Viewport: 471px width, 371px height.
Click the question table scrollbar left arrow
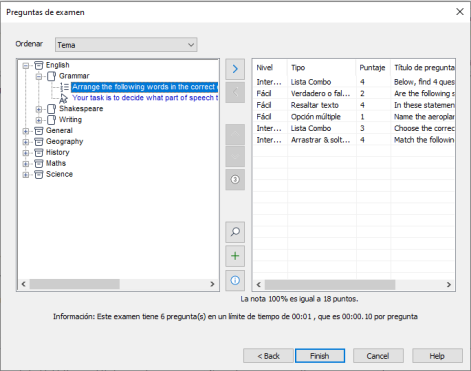click(259, 285)
